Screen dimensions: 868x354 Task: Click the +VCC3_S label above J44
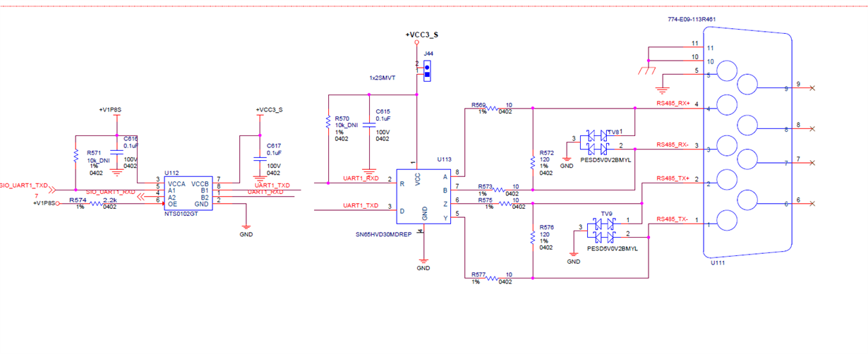(x=421, y=35)
